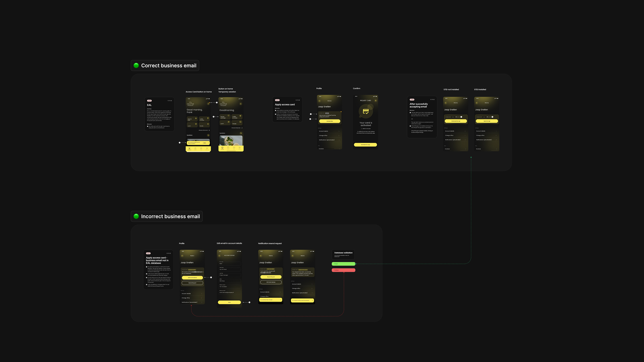This screenshot has width=644, height=362.
Task: Click back arrow on Confirm-flow Profile screen
Action: (320, 101)
